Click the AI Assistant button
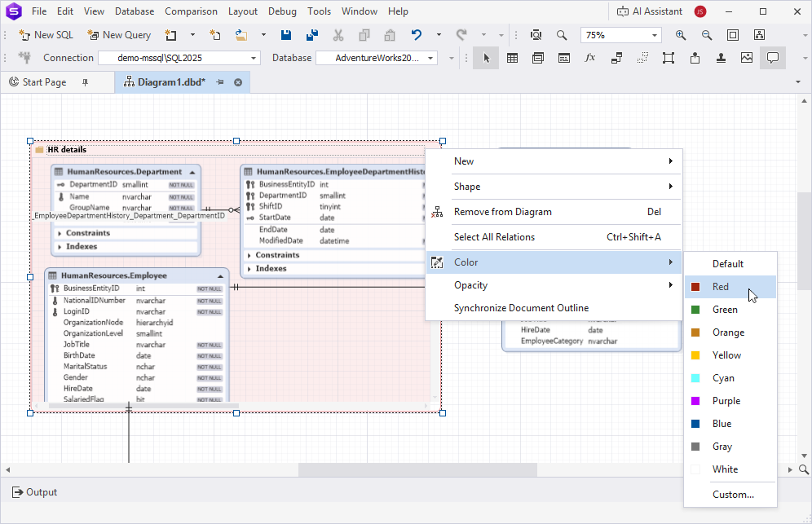812x524 pixels. 650,11
